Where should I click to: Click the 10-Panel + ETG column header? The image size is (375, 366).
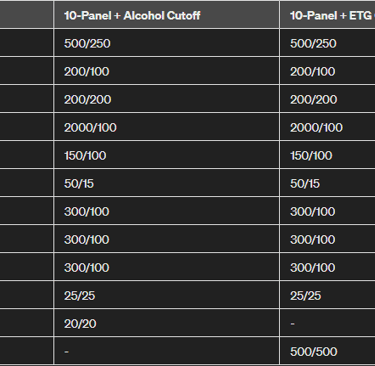[x=328, y=15]
